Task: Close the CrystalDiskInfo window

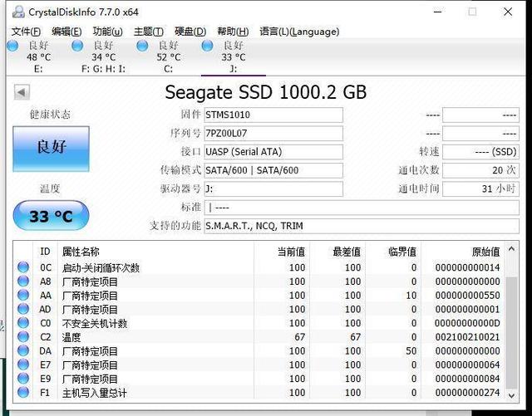Action: click(x=508, y=12)
